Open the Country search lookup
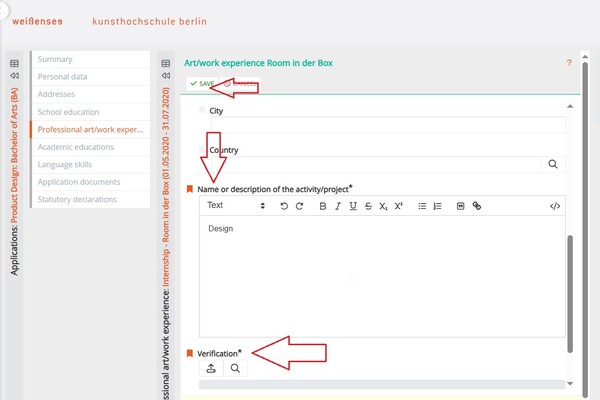Image resolution: width=600 pixels, height=400 pixels. tap(553, 165)
